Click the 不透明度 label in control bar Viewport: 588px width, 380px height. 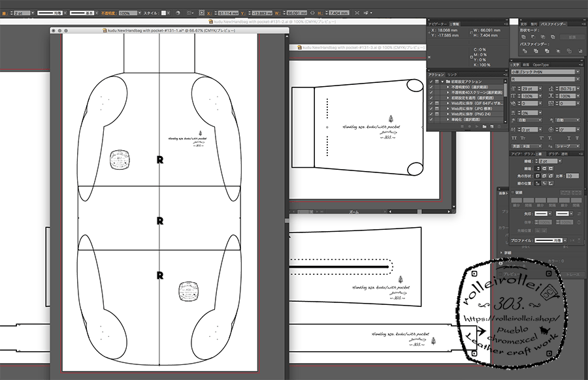(x=108, y=12)
